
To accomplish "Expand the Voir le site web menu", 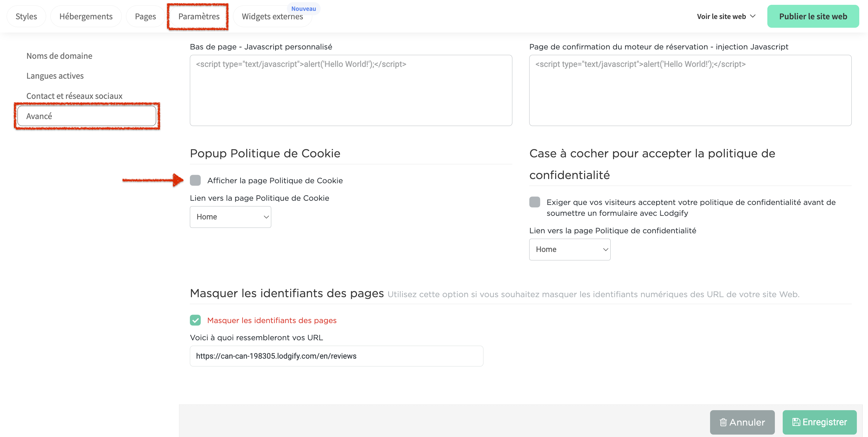I will (x=726, y=16).
